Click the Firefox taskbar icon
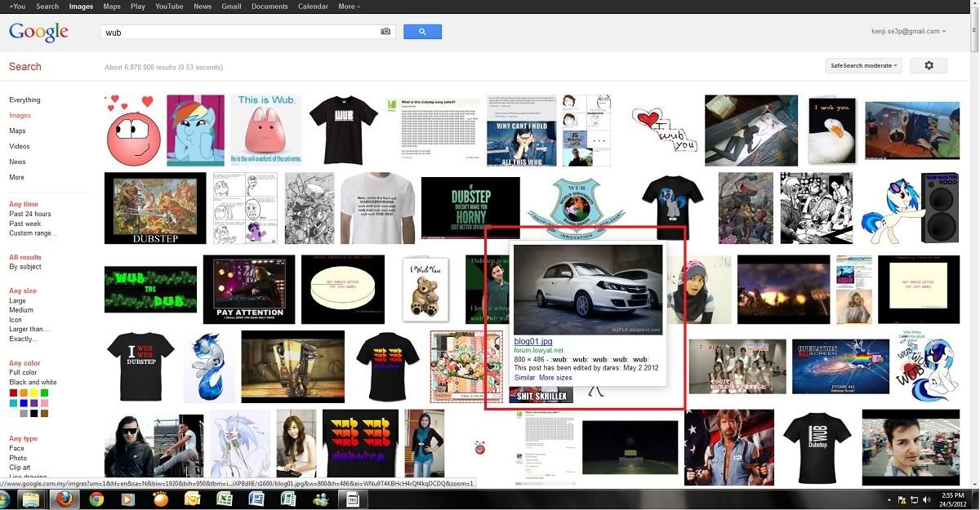Screen dimensions: 980x510 (x=65, y=499)
